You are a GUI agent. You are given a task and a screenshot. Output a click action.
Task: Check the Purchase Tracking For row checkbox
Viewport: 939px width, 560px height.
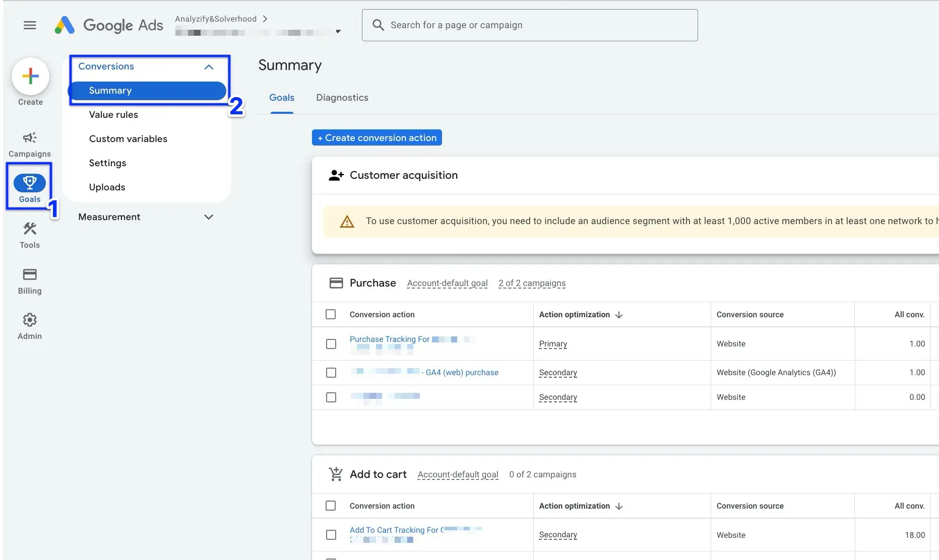click(331, 344)
